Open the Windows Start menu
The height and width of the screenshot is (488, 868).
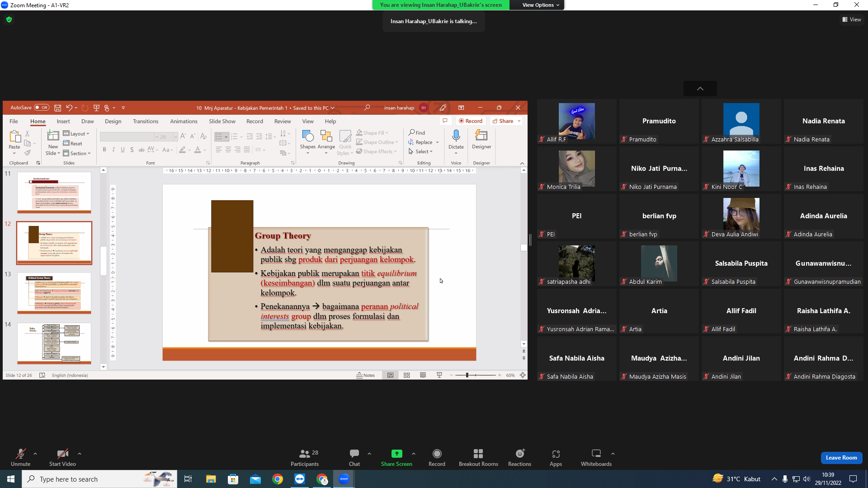click(x=11, y=479)
